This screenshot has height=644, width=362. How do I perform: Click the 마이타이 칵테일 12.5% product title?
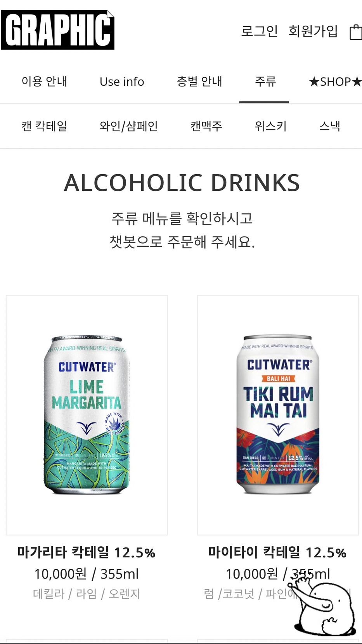(x=277, y=552)
